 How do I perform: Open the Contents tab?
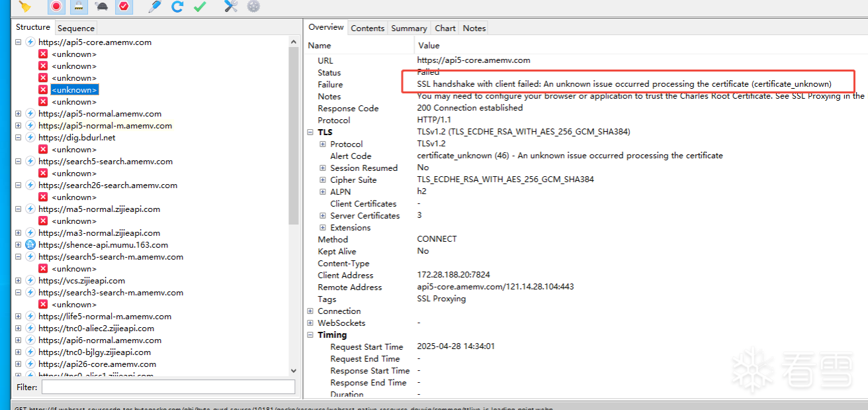pyautogui.click(x=367, y=28)
